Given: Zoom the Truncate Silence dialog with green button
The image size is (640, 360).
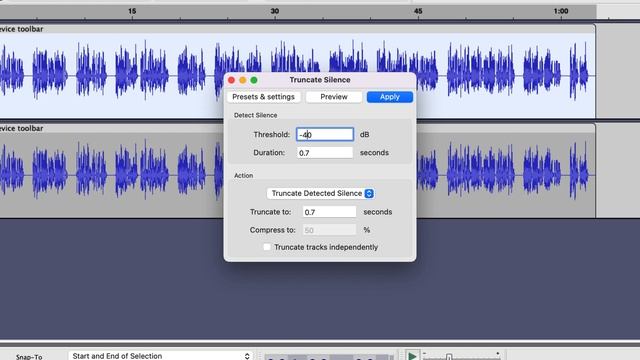Looking at the screenshot, I should click(x=254, y=80).
